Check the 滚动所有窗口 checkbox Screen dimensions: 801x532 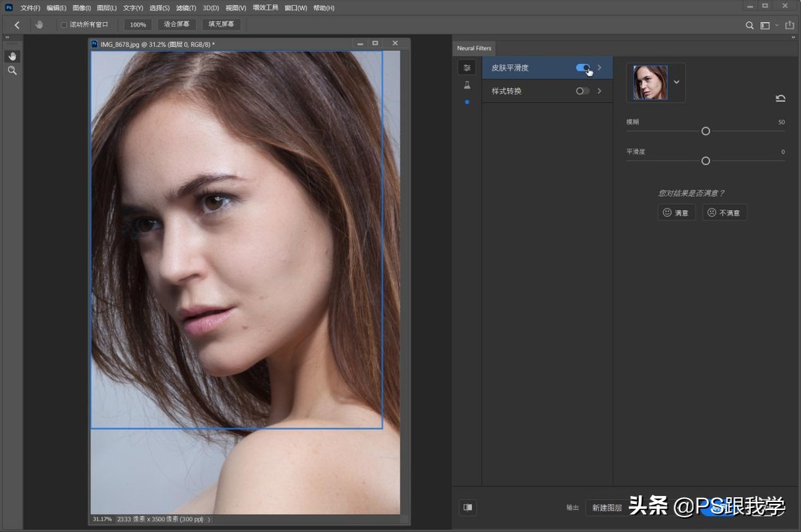coord(64,25)
